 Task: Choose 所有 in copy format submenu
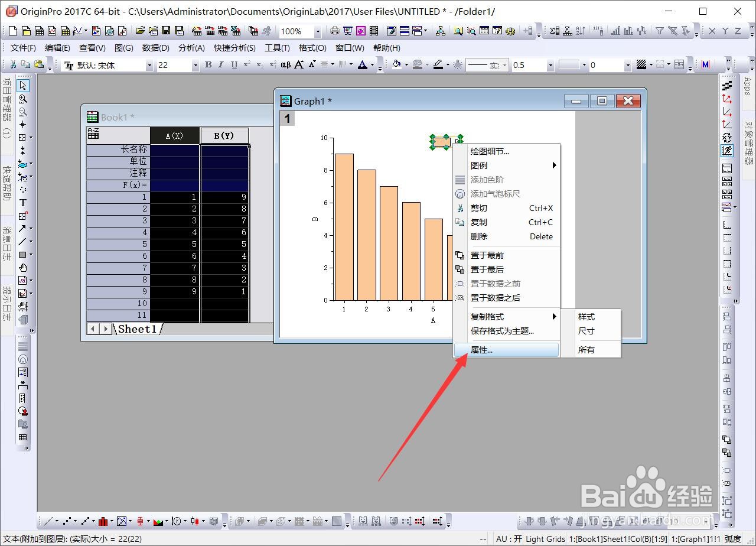pos(591,350)
